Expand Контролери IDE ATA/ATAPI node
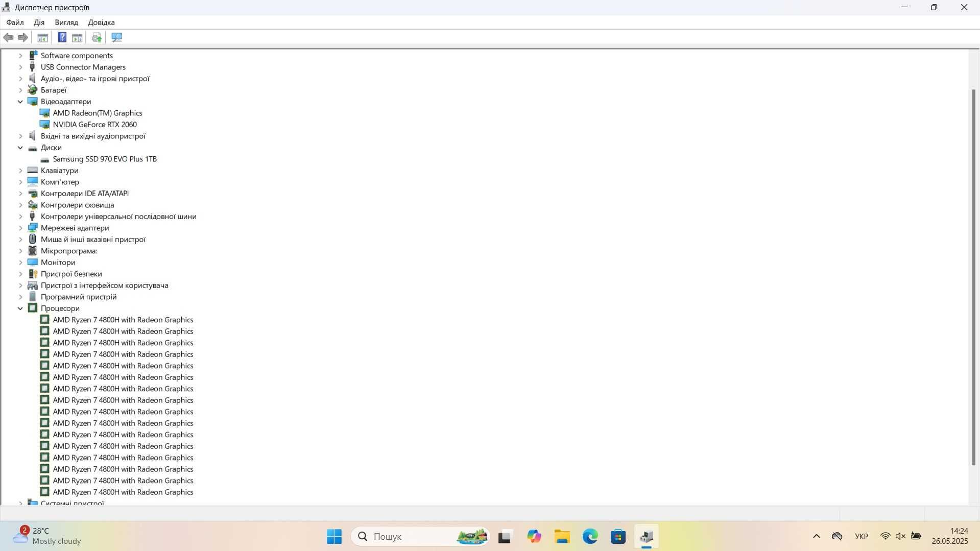 (x=20, y=194)
